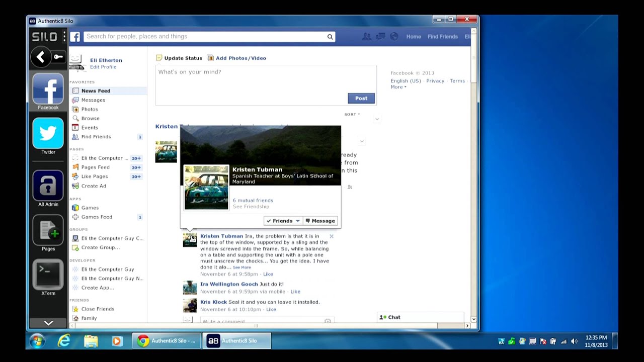This screenshot has height=362, width=644.
Task: Launch XTerm from Silo sidebar
Action: tap(48, 278)
